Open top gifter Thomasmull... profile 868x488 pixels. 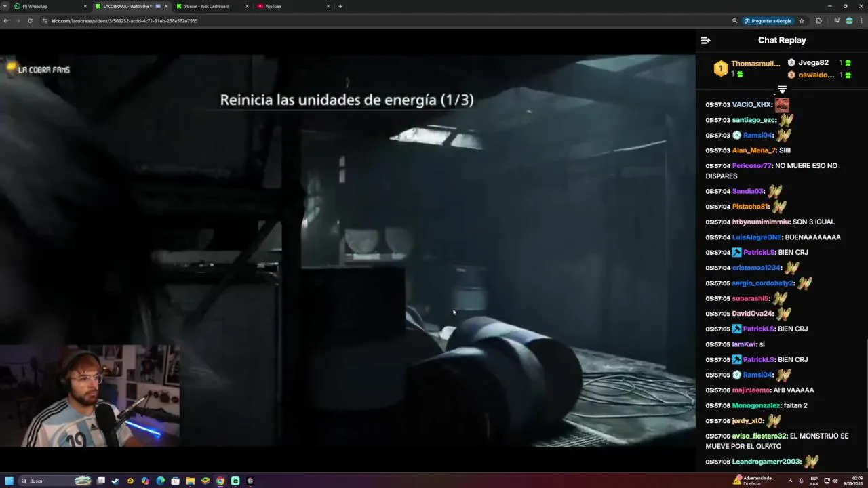(x=755, y=64)
